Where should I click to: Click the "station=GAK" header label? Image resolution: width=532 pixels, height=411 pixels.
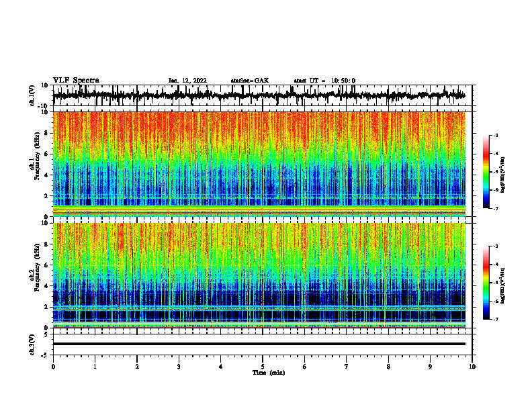coord(250,81)
